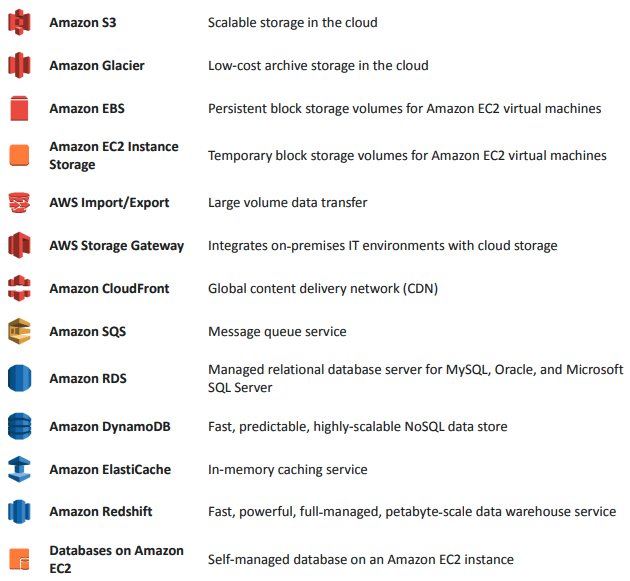Screen dimensions: 630x581
Task: Click the blue Amazon RDS icon
Action: (x=20, y=379)
